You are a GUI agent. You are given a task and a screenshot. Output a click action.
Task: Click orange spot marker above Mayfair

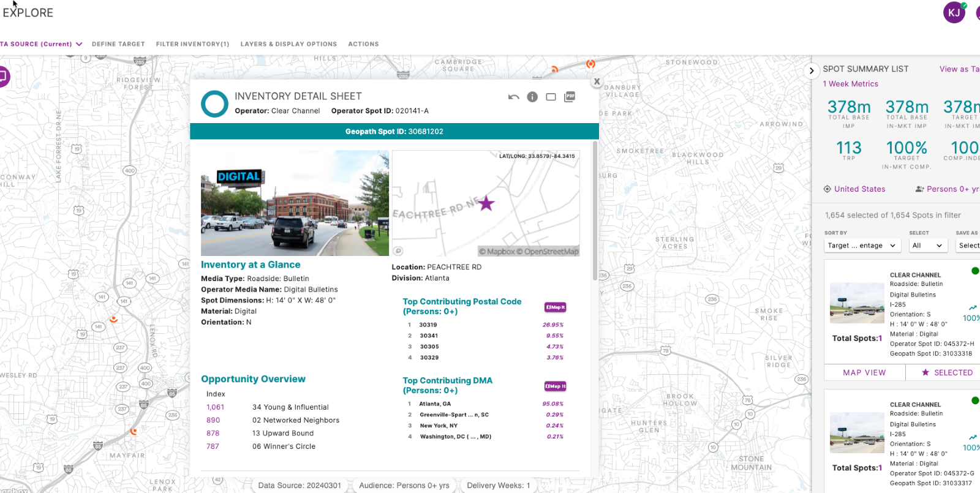[134, 431]
